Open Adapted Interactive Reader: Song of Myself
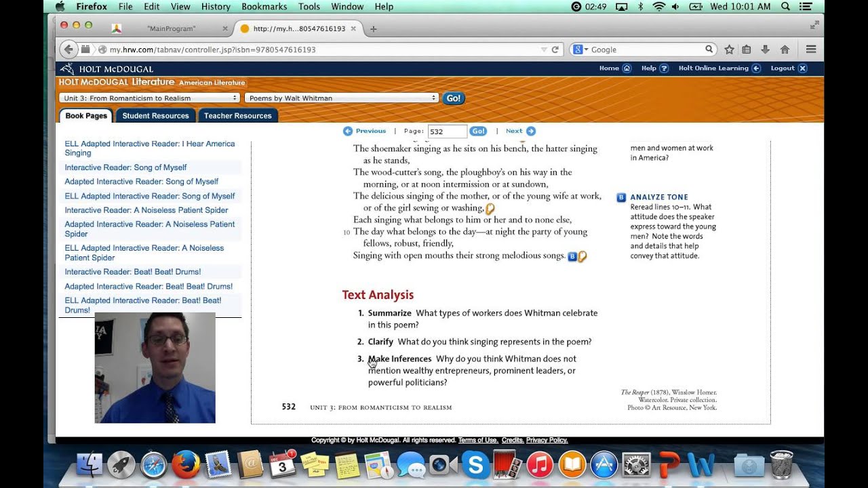The height and width of the screenshot is (488, 868). click(142, 182)
